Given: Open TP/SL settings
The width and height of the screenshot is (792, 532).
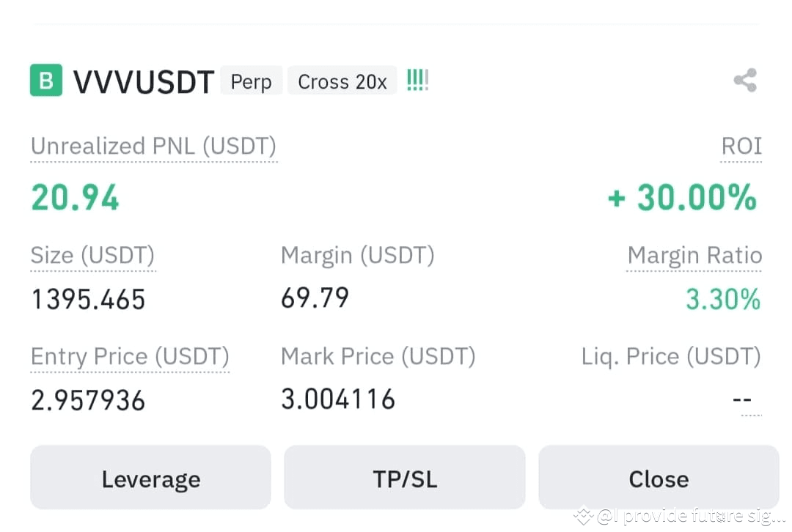Looking at the screenshot, I should [405, 478].
